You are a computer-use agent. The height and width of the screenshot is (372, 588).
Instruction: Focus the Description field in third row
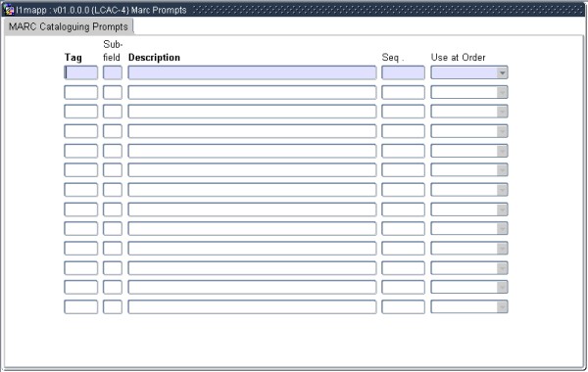coord(252,112)
